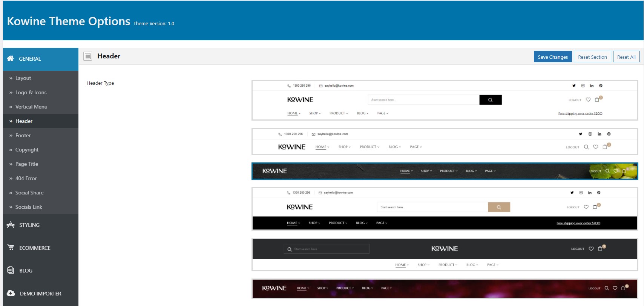
Task: Click the BLOG document icon
Action: [11, 270]
